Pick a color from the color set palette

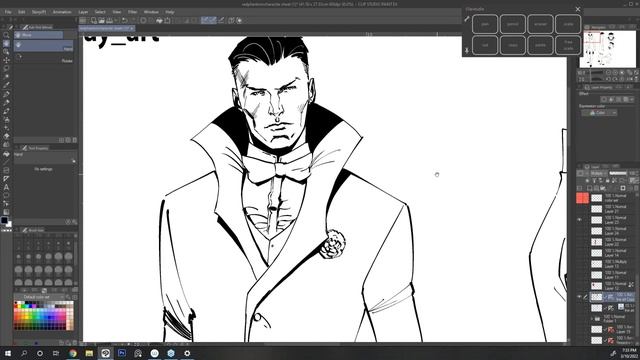pos(44,316)
